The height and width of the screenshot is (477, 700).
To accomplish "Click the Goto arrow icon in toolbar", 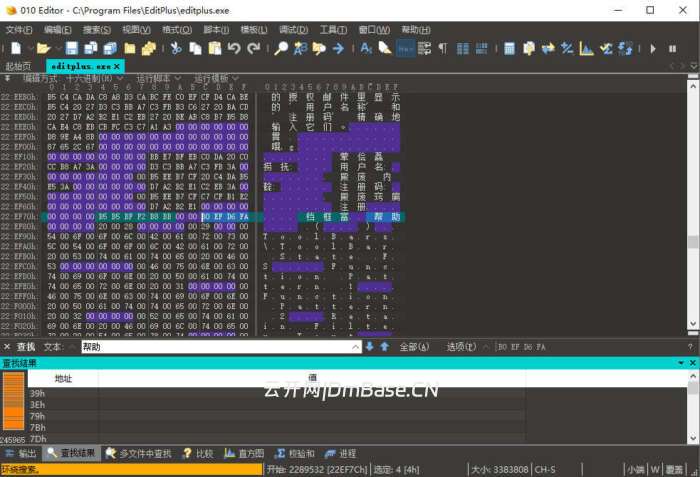I will coord(338,48).
